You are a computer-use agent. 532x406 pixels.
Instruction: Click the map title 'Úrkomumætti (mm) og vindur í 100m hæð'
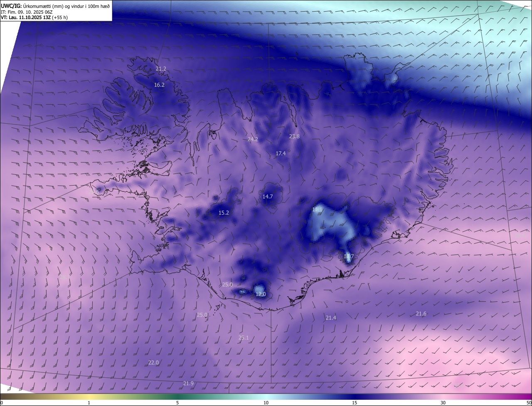tap(66, 6)
